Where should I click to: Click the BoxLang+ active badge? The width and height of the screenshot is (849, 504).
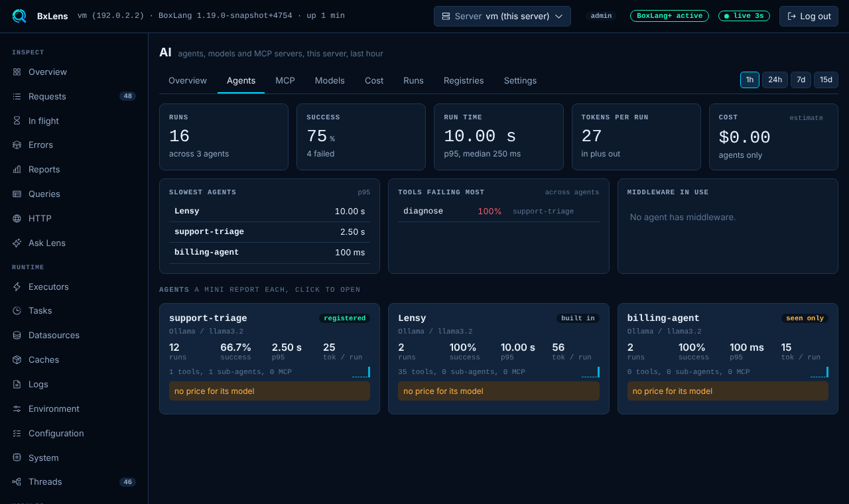click(669, 16)
